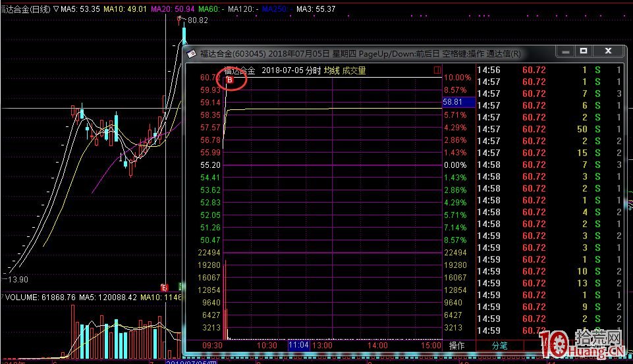
Task: Click the 10:30 time axis label
Action: [x=267, y=346]
